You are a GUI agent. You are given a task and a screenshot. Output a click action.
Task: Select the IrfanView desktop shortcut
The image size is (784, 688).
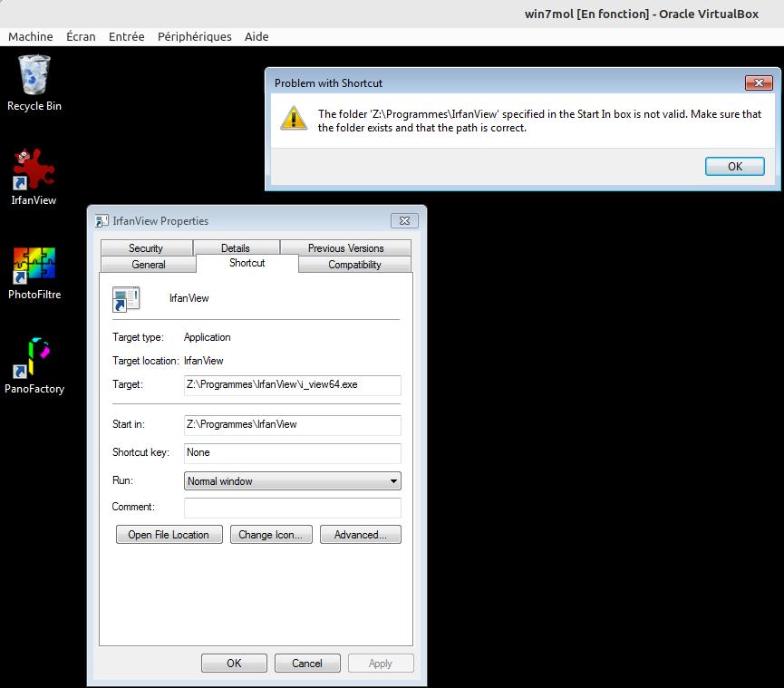[34, 171]
